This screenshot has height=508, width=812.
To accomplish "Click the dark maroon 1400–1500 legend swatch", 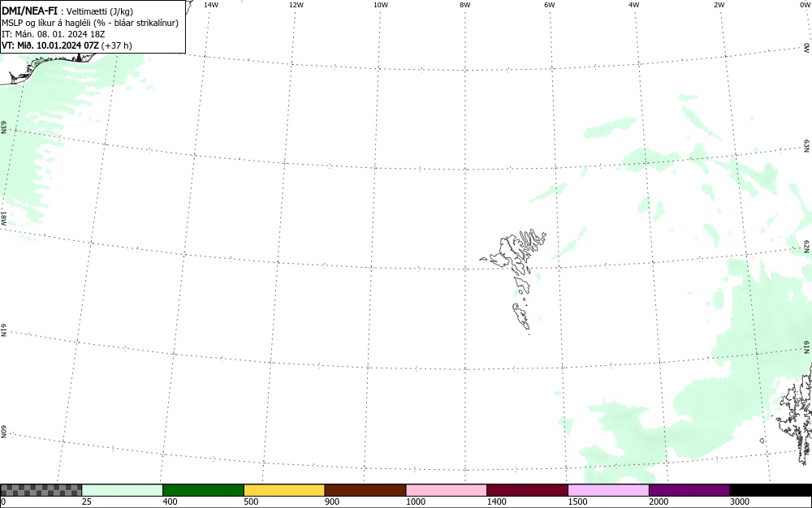I will [528, 490].
